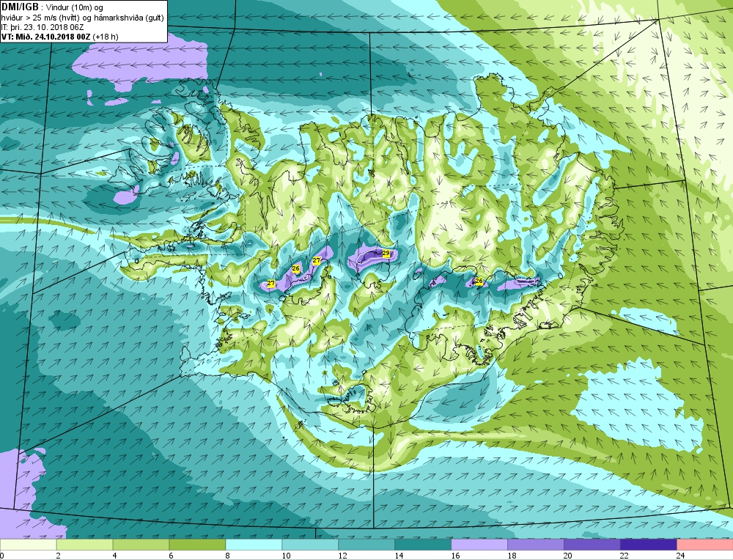Click the pale cream 0–2 m/s legend swatch

(x=28, y=545)
